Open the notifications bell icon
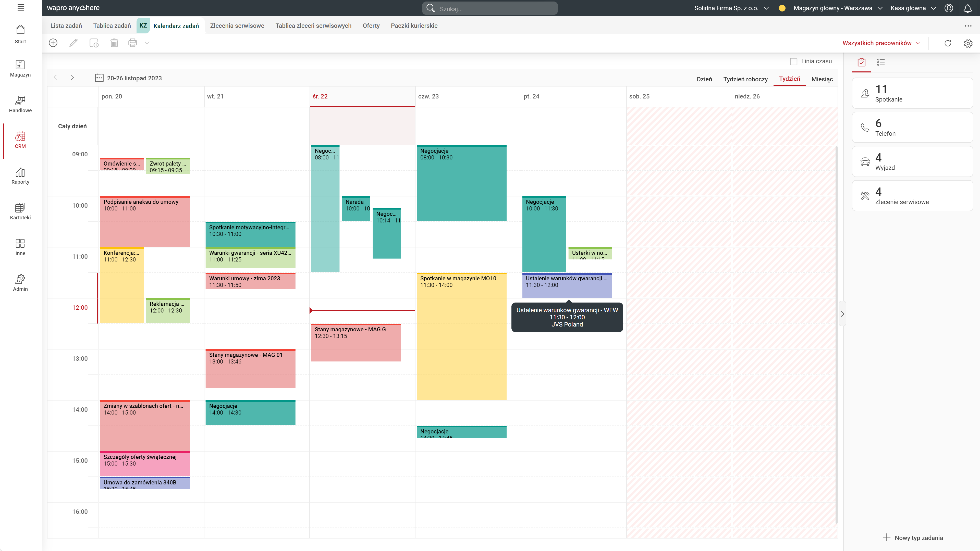This screenshot has height=551, width=980. pos(967,8)
